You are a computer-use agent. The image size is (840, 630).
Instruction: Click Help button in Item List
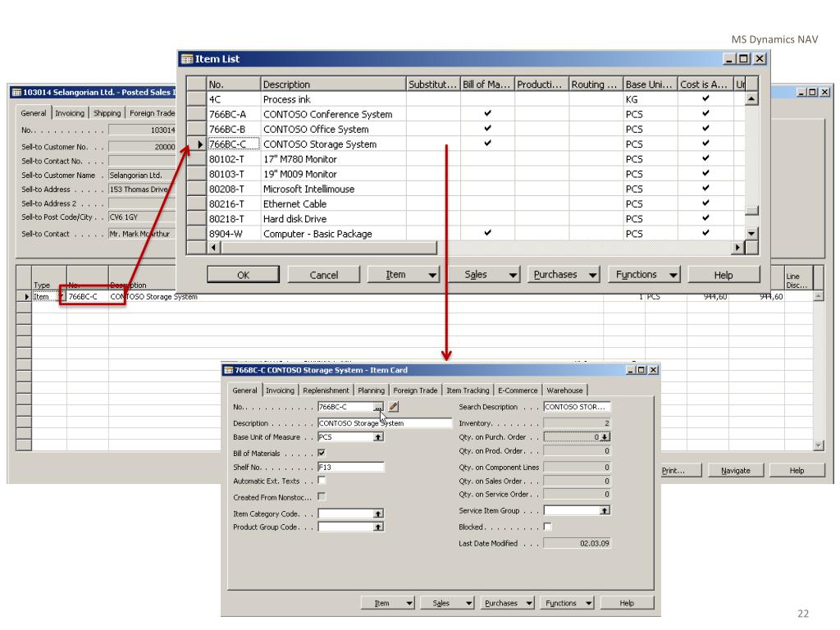click(724, 275)
